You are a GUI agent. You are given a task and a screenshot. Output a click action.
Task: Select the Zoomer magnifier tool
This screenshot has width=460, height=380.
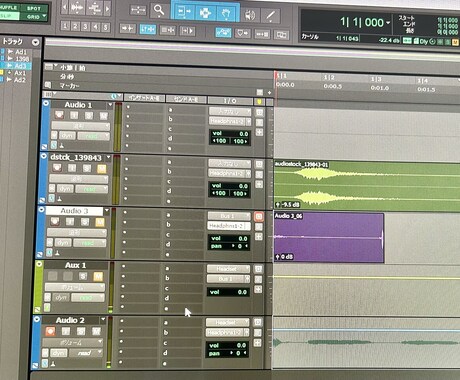pos(159,11)
